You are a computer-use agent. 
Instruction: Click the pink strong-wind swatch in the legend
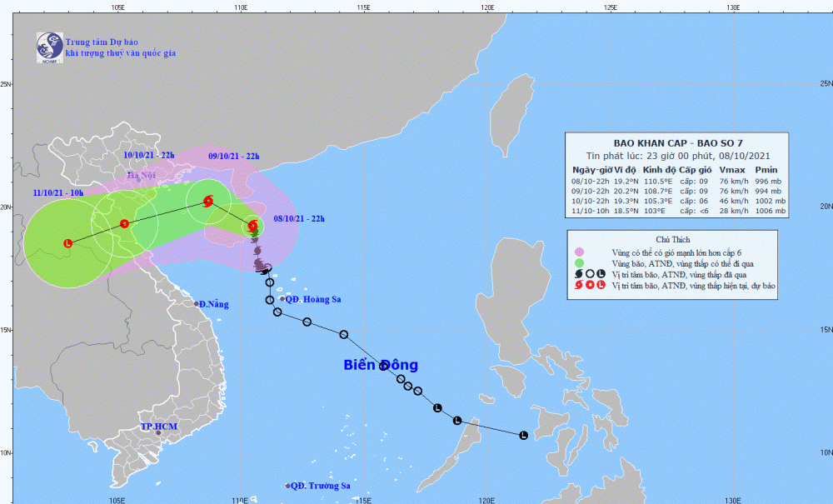[x=579, y=252]
